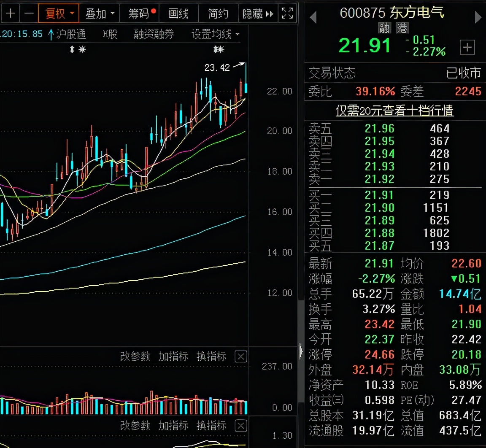
Task: Click the 筹码 chip distribution button
Action: (x=140, y=13)
